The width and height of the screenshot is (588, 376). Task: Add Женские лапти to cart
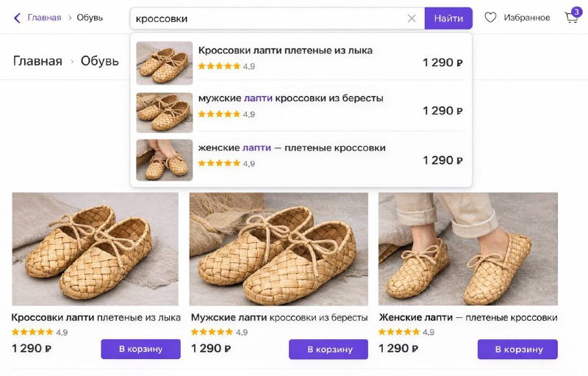click(x=517, y=349)
